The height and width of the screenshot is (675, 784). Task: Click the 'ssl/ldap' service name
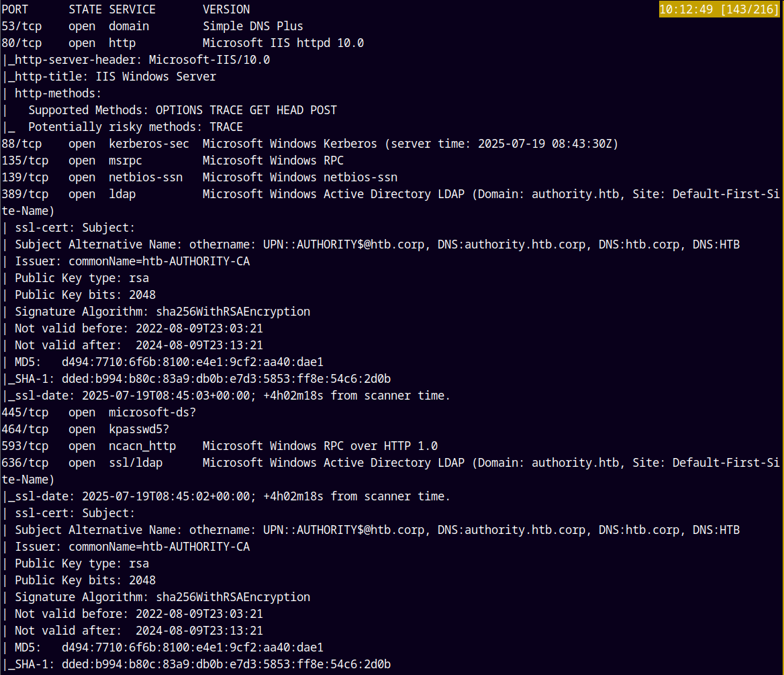pyautogui.click(x=136, y=463)
